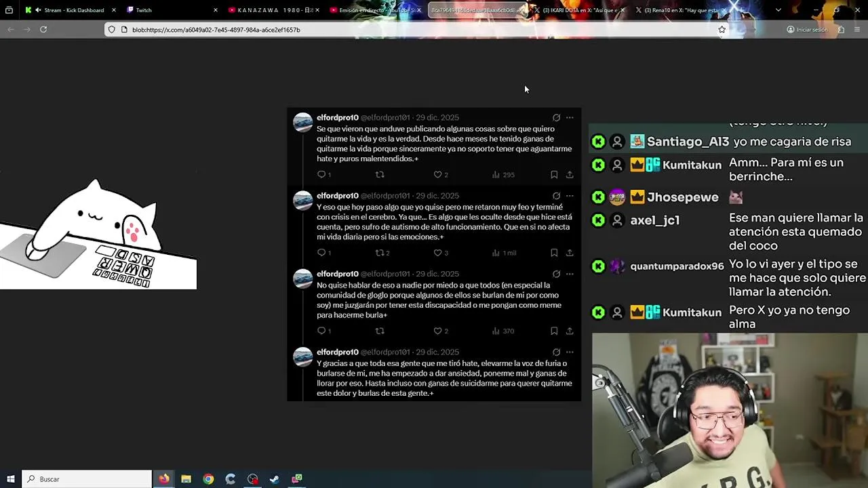Open browser hamburger application menu
The width and height of the screenshot is (868, 488).
pyautogui.click(x=857, y=30)
